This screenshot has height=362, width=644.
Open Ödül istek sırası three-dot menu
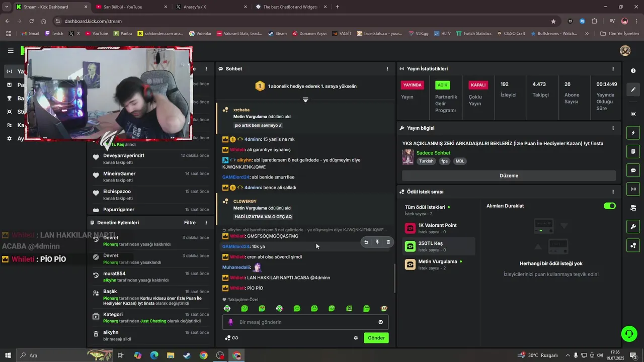tap(613, 192)
